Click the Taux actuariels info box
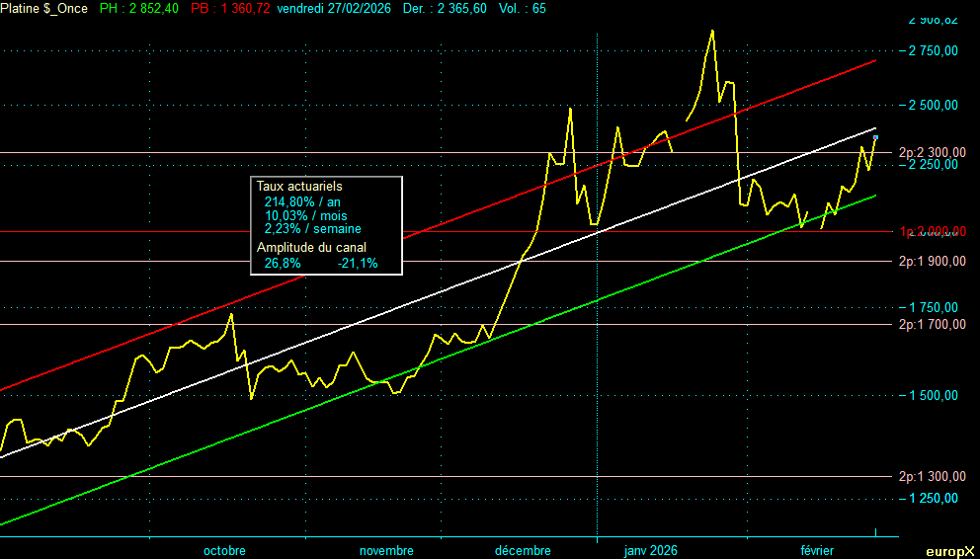 326,225
